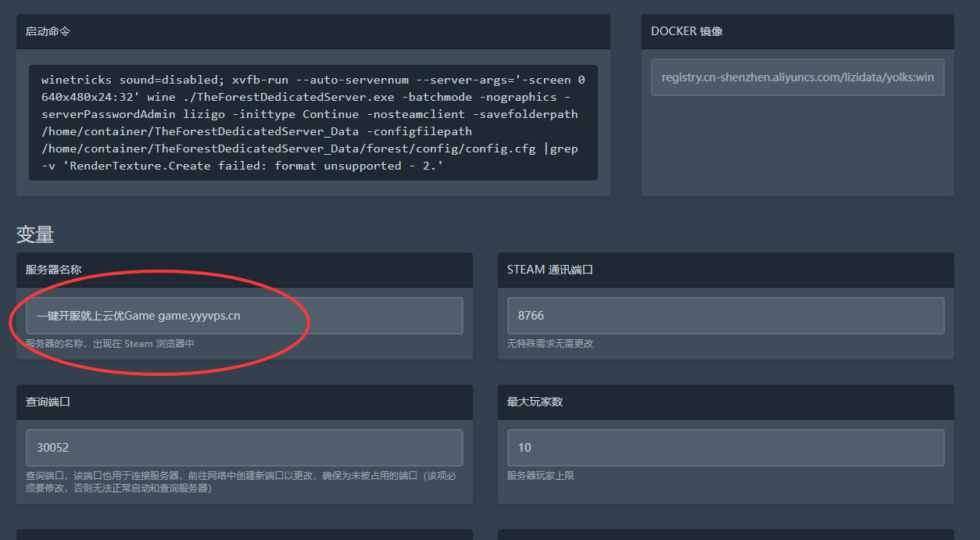This screenshot has height=540, width=980.
Task: Click the Docker image registry field
Action: (797, 77)
